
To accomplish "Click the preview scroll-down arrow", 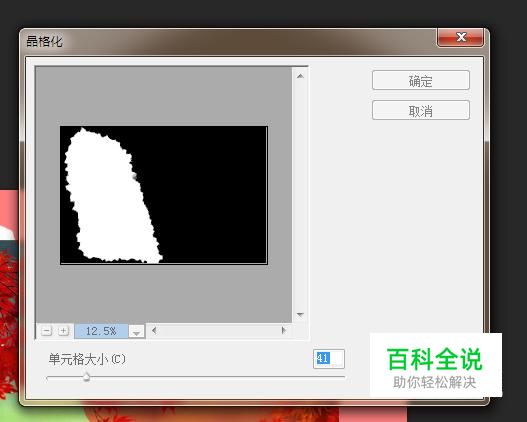I will click(300, 314).
